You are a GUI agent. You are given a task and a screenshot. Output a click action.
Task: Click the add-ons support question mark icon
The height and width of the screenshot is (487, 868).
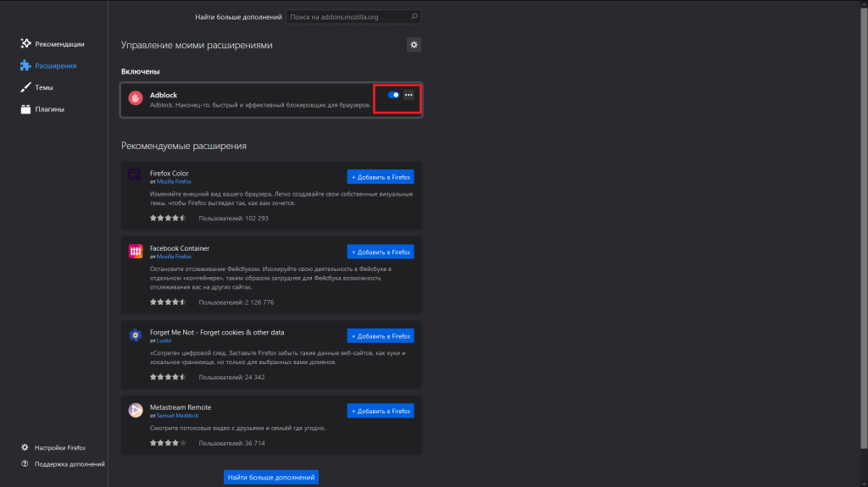[x=25, y=464]
